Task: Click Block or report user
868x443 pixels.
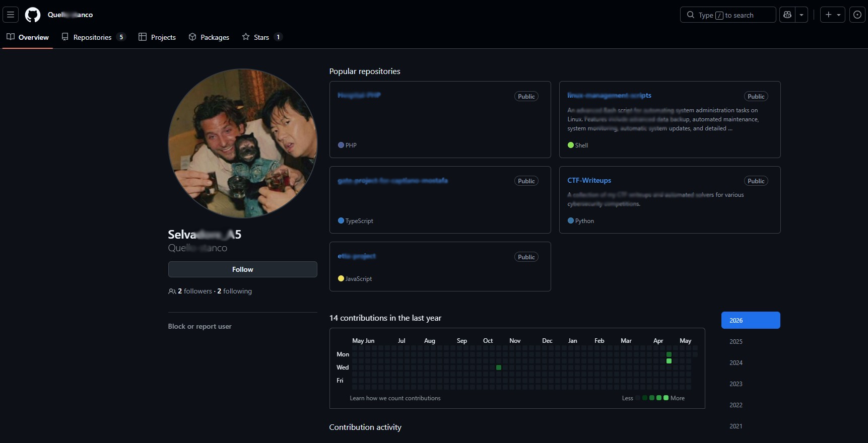Action: 199,326
